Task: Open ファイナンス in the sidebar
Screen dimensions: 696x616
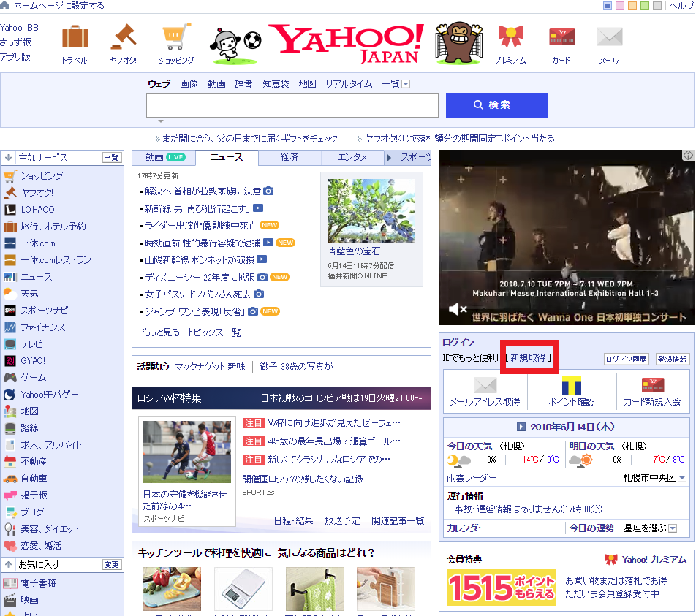Action: click(x=42, y=327)
